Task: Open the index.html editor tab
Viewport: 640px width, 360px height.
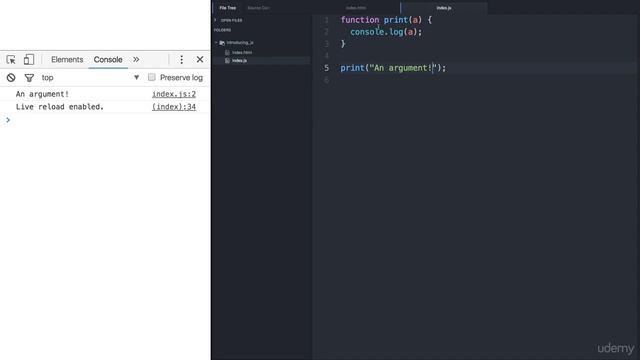Action: point(356,8)
